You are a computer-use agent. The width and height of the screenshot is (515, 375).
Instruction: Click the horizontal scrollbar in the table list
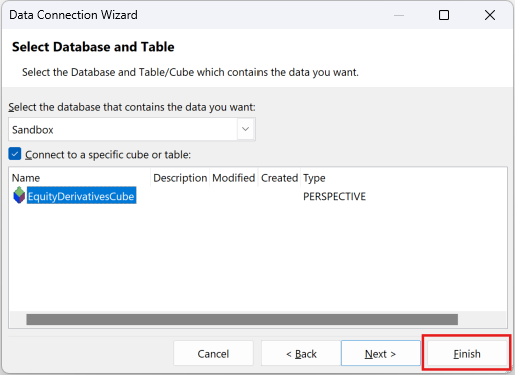pyautogui.click(x=242, y=319)
